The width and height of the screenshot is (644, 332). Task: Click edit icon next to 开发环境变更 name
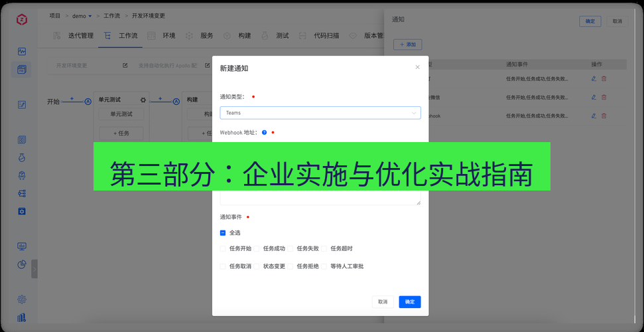pos(125,66)
